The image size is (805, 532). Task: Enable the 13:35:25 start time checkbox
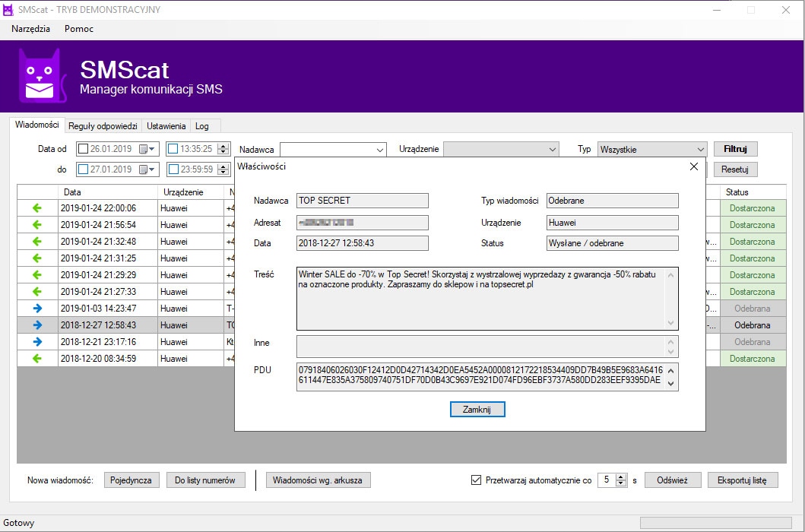pyautogui.click(x=173, y=149)
